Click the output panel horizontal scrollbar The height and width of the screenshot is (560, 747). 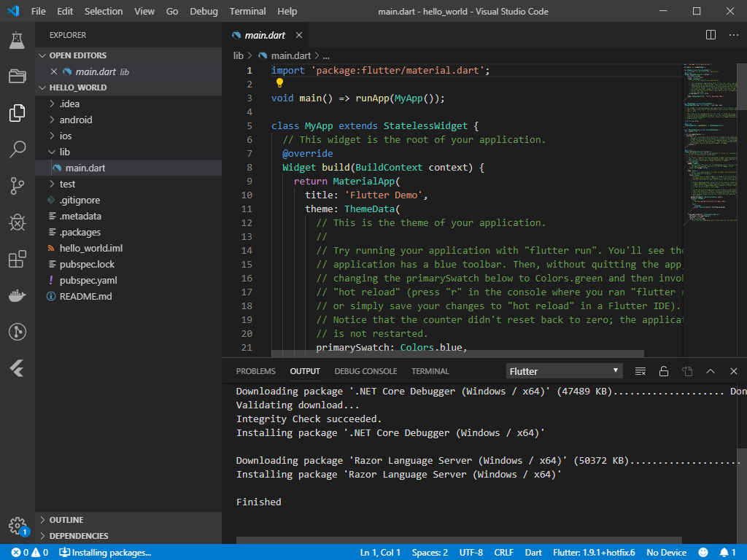tap(459, 540)
